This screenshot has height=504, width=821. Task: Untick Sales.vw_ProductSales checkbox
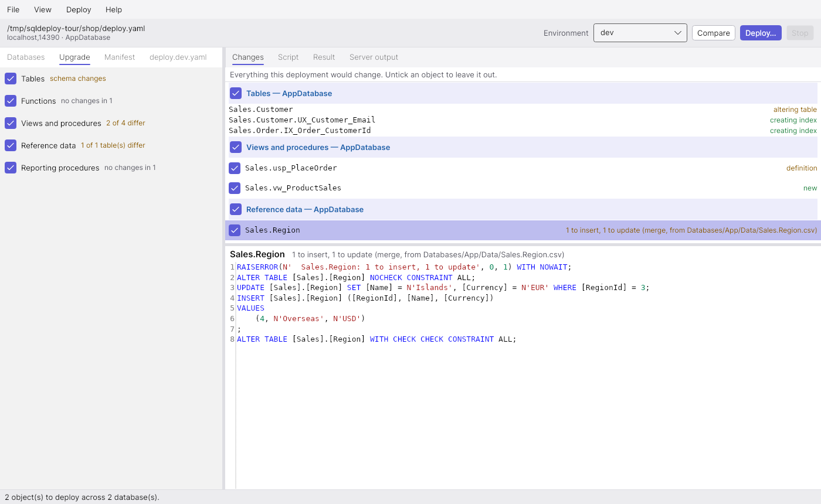point(235,188)
